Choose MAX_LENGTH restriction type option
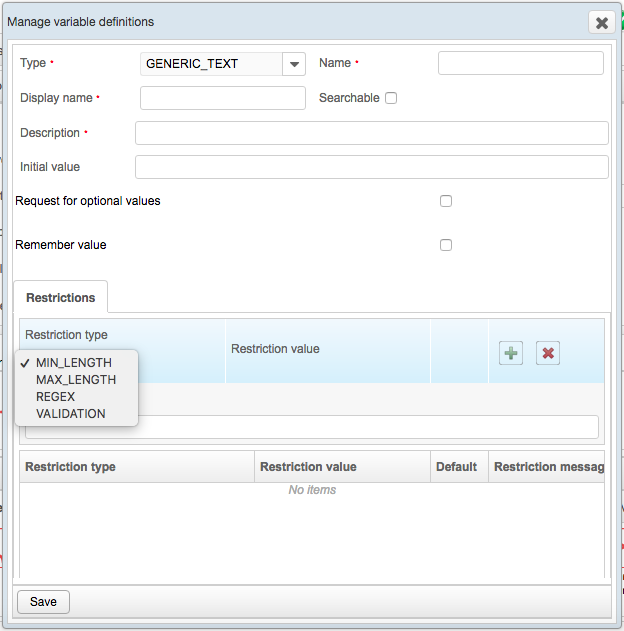The image size is (624, 631). point(76,379)
